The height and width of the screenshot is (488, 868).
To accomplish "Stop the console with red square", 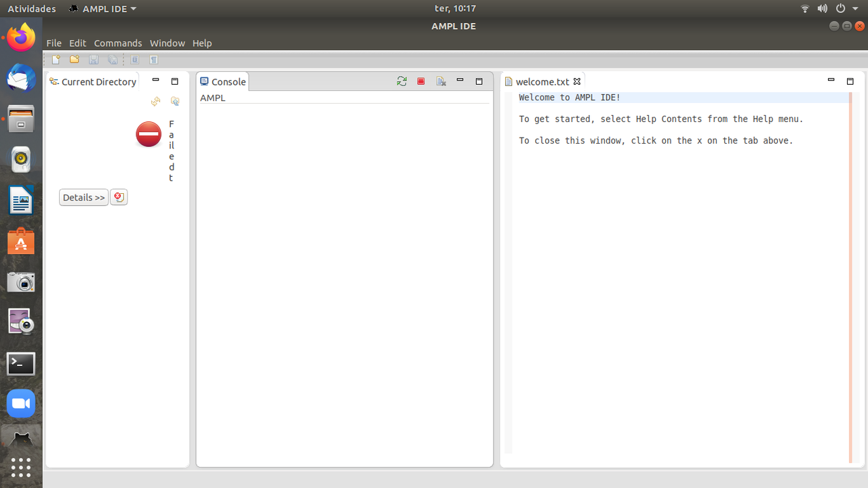I will coord(421,81).
